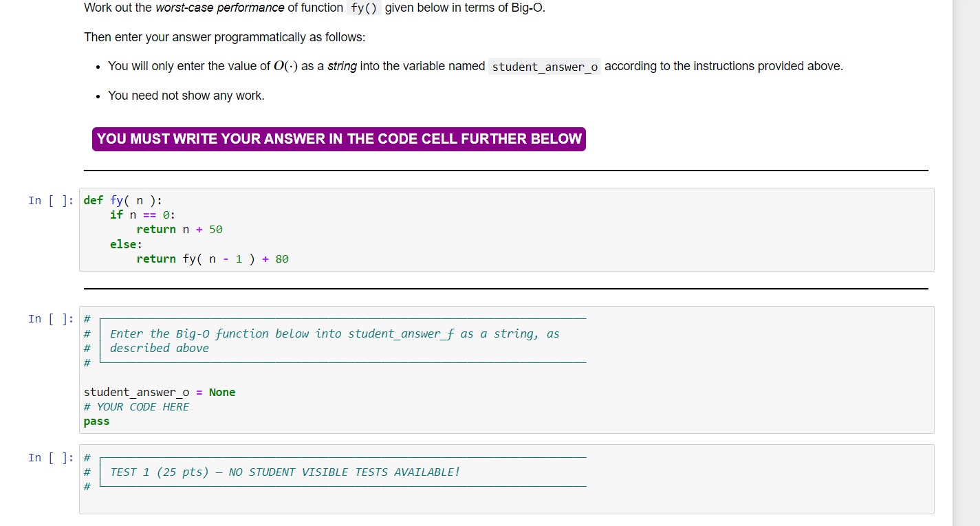Click the student_answer_o inline code label
The height and width of the screenshot is (526, 980).
point(544,66)
